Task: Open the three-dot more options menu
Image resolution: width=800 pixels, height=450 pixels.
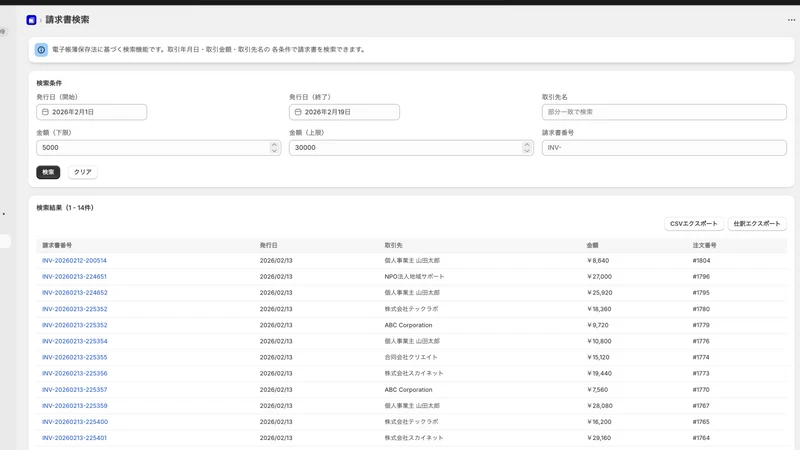Action: pyautogui.click(x=791, y=20)
